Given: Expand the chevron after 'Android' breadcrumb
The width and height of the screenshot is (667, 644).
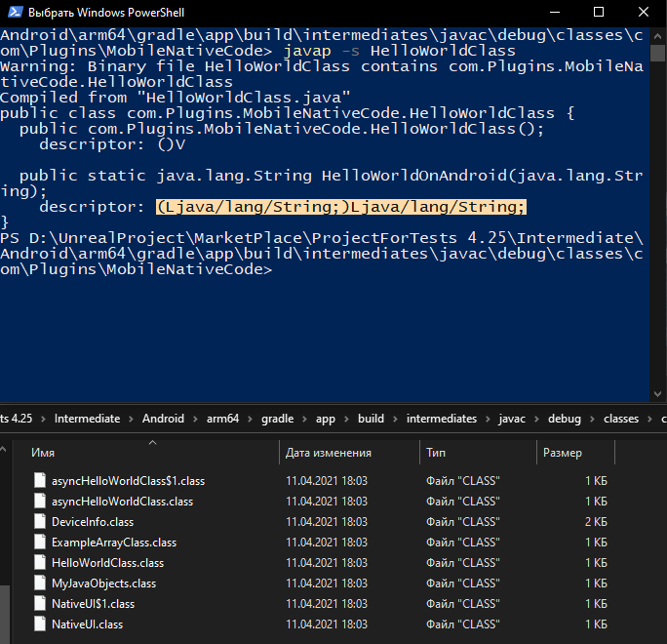Looking at the screenshot, I should (195, 420).
